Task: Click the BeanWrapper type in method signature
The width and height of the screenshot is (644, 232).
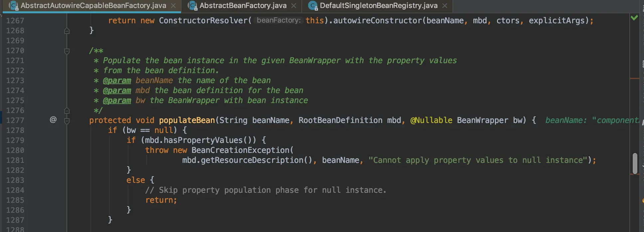Action: (x=482, y=120)
